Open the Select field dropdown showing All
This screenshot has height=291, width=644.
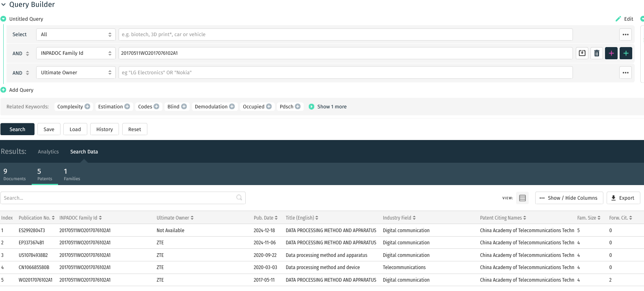coord(76,34)
